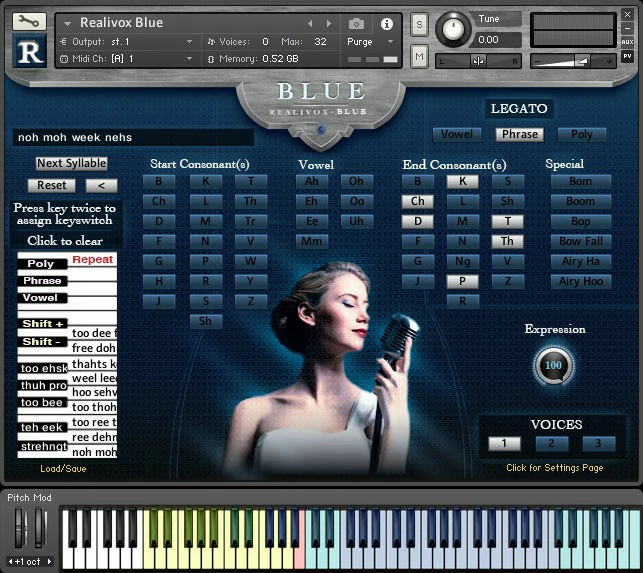Click the Tune knob
Image resolution: width=643 pixels, height=573 pixels.
tap(454, 29)
